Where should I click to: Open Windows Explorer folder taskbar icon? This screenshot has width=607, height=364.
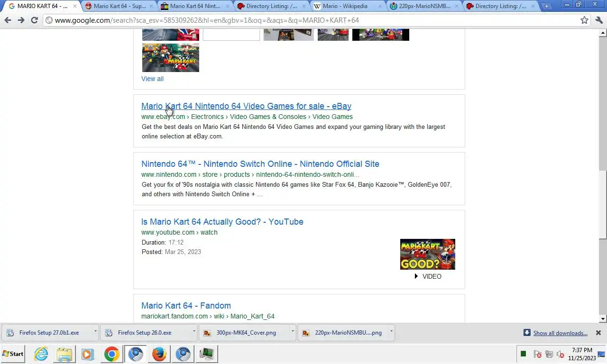click(x=64, y=354)
